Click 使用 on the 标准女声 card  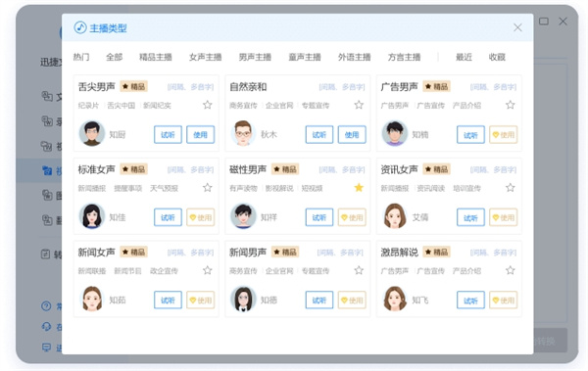[201, 217]
